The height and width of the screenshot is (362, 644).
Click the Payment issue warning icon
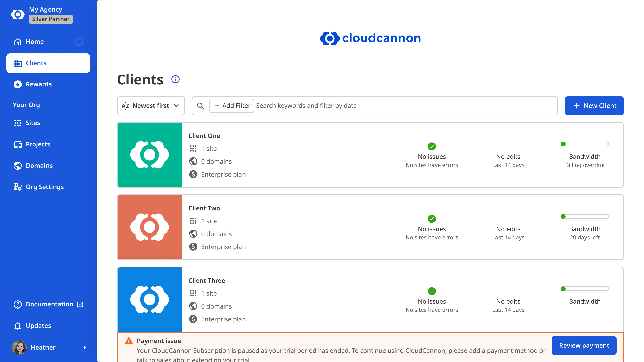[x=129, y=341]
